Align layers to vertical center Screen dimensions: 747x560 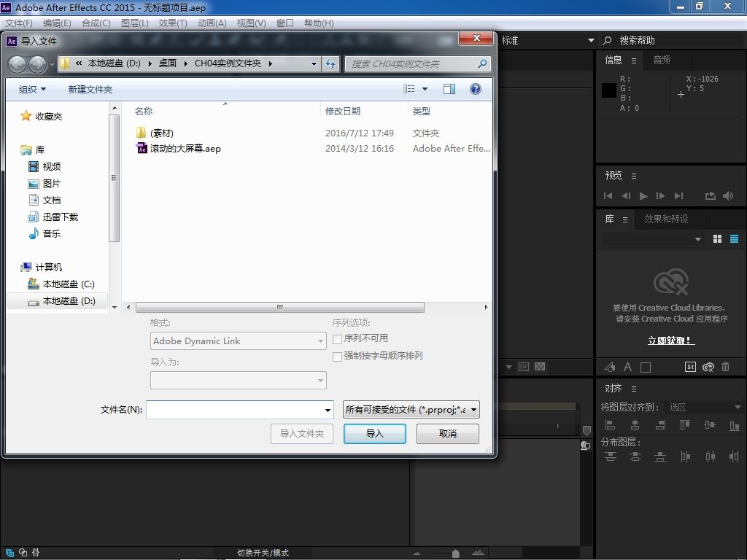click(710, 425)
